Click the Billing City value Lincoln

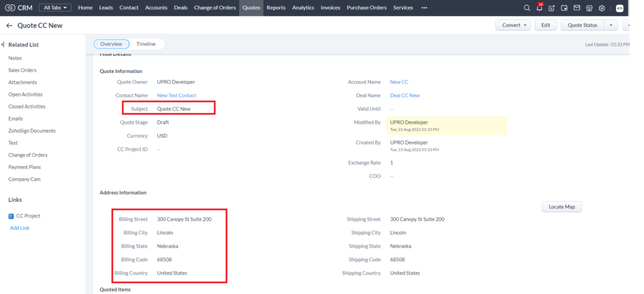165,232
